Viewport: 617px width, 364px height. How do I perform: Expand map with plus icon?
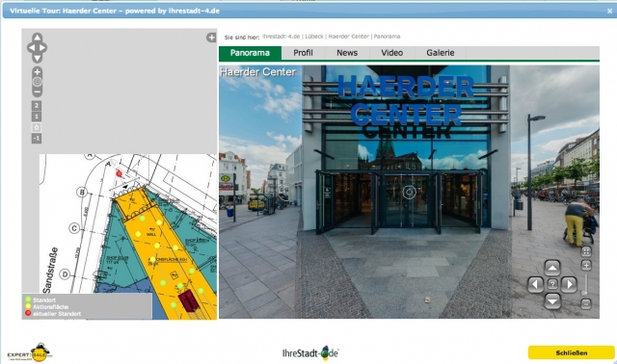pyautogui.click(x=211, y=38)
